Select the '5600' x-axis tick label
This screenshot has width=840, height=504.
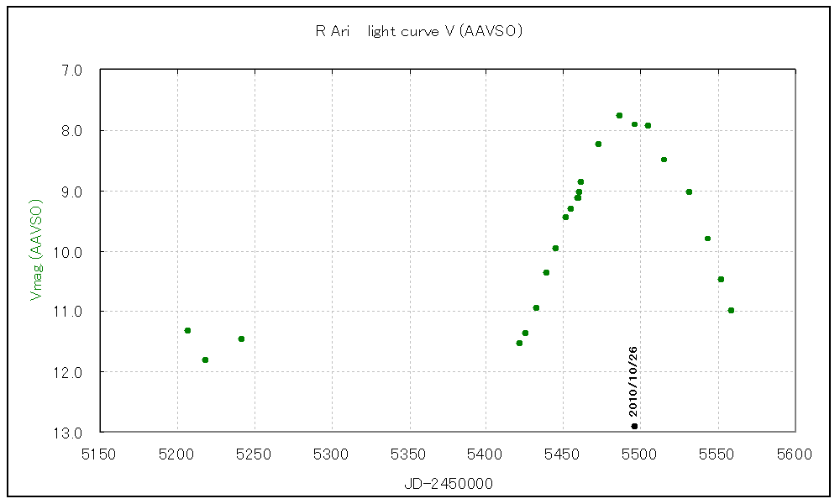coord(794,454)
